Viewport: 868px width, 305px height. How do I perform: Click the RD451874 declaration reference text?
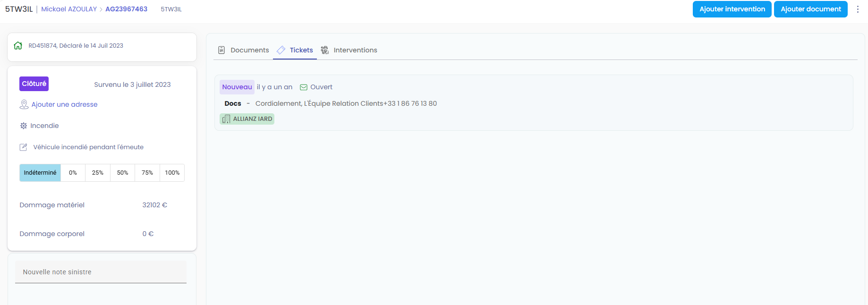(x=76, y=46)
